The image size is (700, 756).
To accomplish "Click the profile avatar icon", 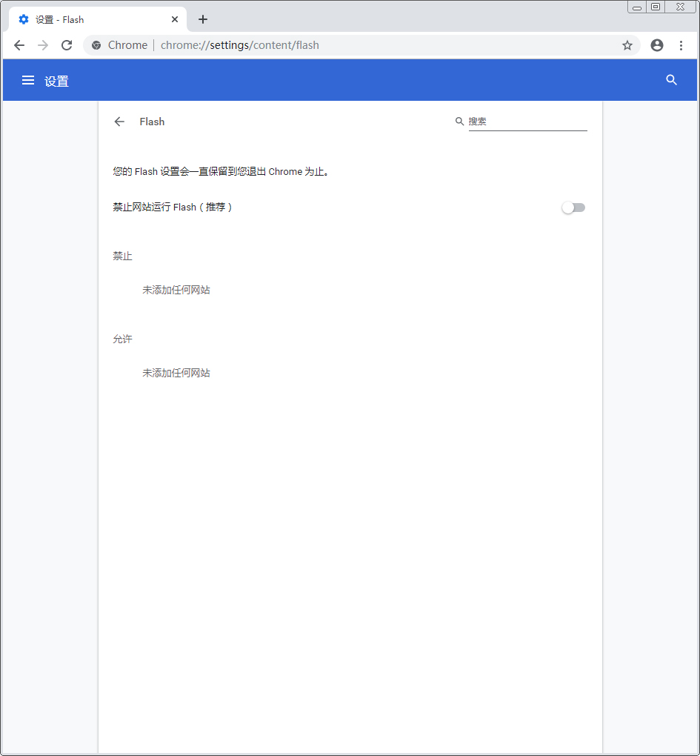I will click(656, 45).
